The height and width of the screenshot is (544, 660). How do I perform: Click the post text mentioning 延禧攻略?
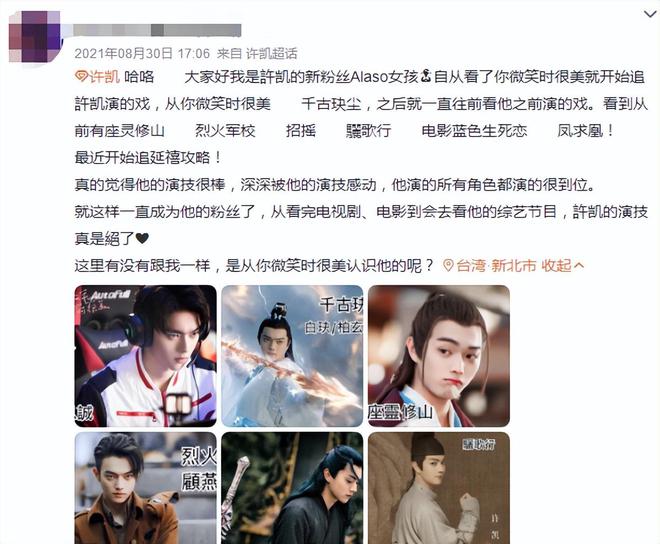pos(149,158)
